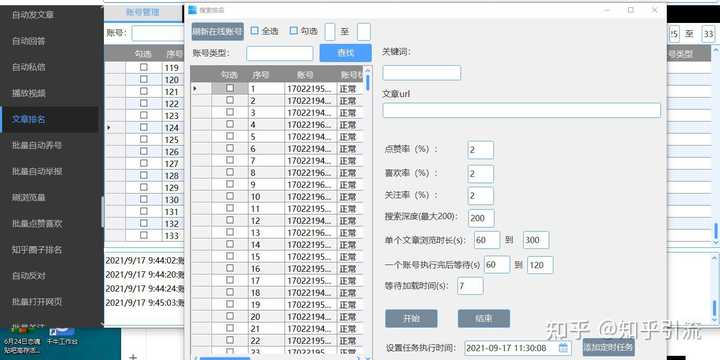Open 批量自动养号 sidebar item
The height and width of the screenshot is (360, 720).
point(37,146)
